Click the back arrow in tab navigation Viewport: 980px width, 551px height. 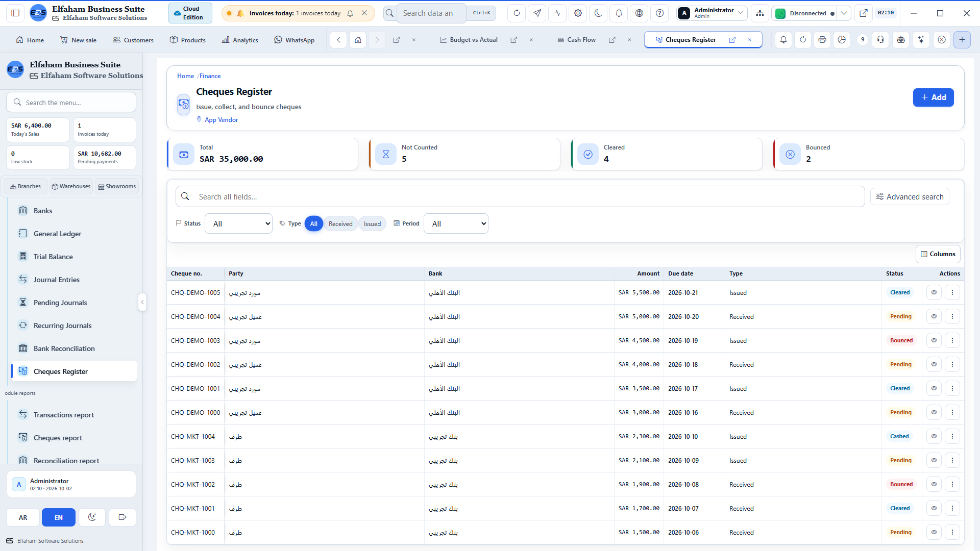[x=338, y=40]
